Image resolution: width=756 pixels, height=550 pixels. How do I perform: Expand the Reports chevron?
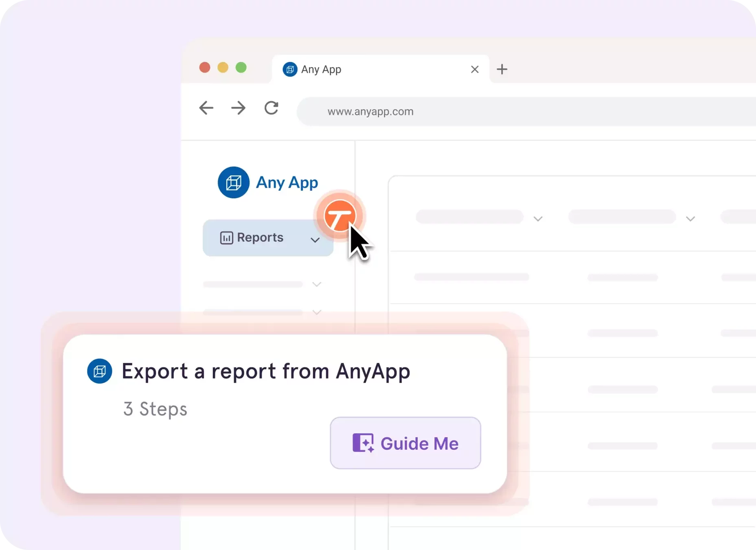[315, 240]
